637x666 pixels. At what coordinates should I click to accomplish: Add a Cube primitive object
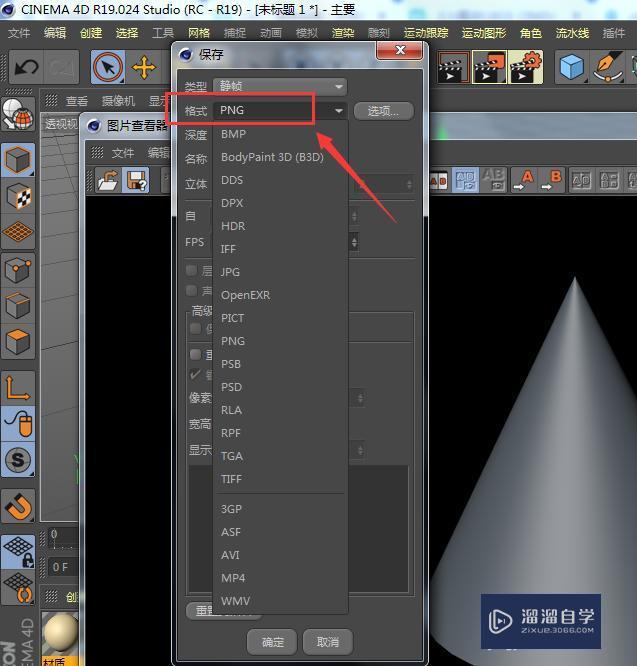click(572, 67)
